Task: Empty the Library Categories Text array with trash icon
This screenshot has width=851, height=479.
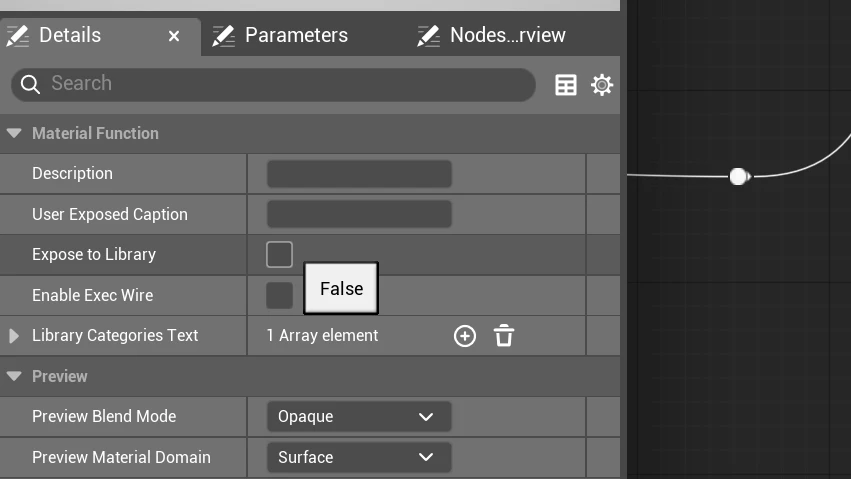Action: point(504,336)
